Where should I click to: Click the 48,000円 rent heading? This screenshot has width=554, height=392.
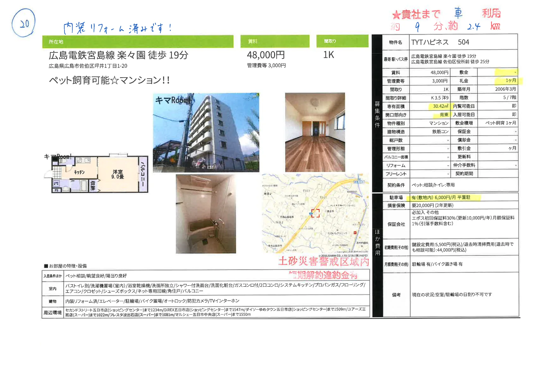(266, 55)
